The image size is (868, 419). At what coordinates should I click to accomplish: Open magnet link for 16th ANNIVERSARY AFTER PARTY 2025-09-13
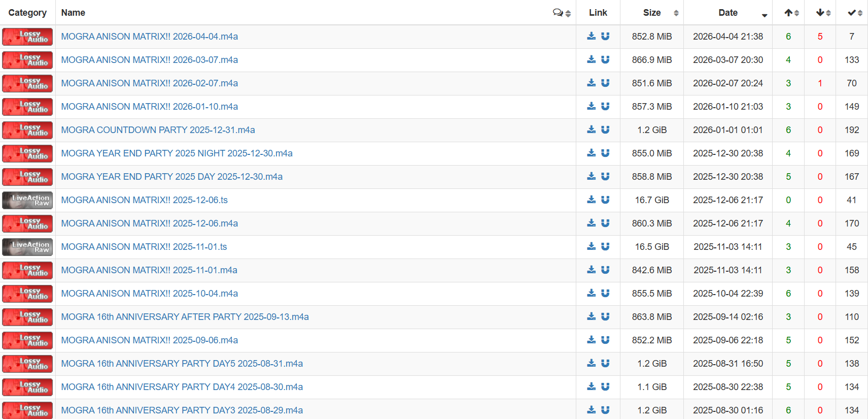coord(605,316)
